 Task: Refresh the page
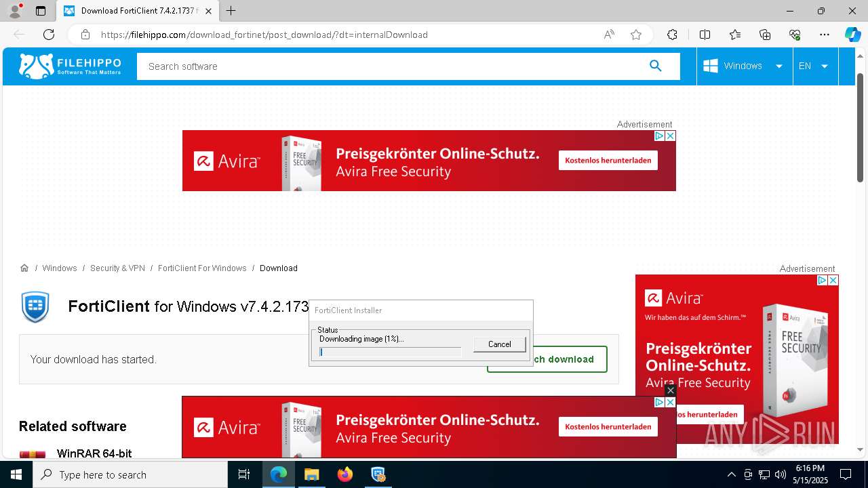(x=49, y=35)
